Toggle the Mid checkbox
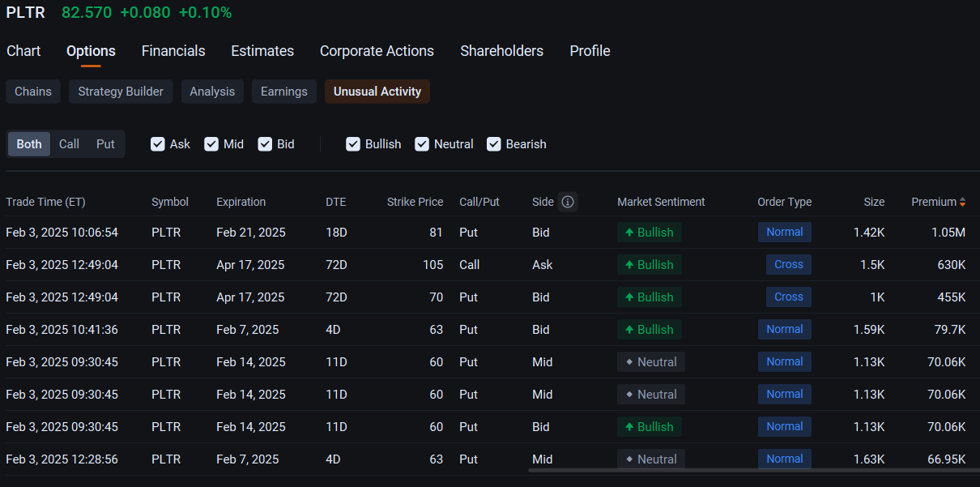This screenshot has height=487, width=980. coord(211,144)
